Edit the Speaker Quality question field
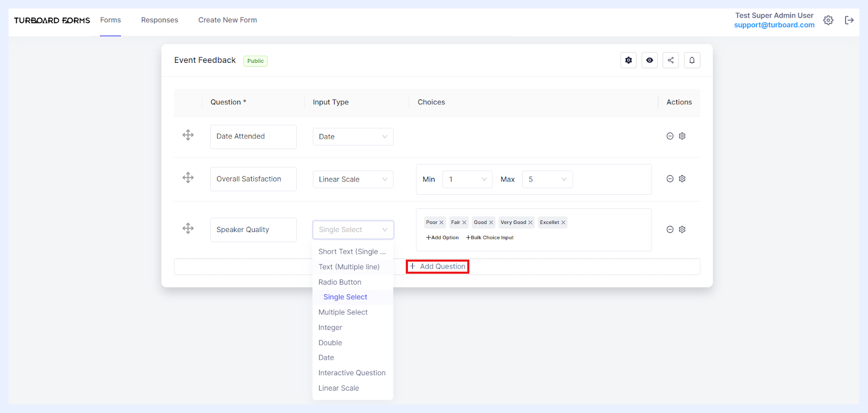 click(x=253, y=230)
